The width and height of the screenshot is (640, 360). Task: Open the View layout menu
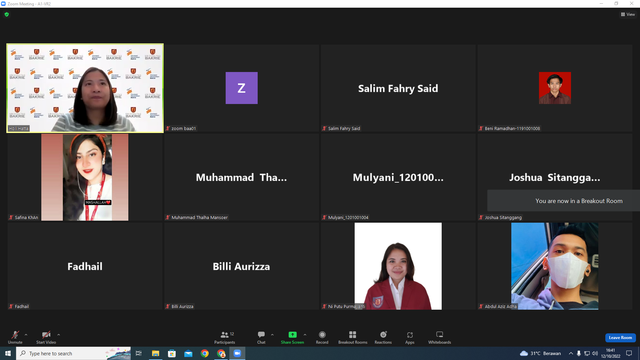coord(628,14)
